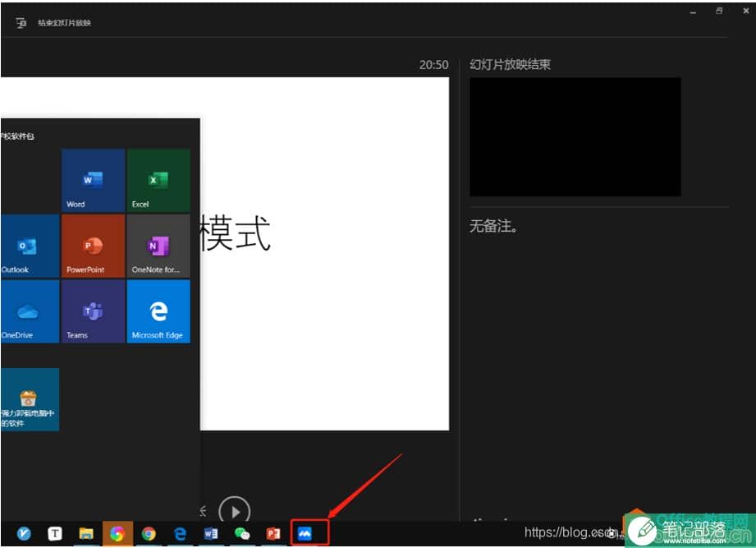
Task: Click the 结束幻灯片放映 button
Action: (x=64, y=23)
